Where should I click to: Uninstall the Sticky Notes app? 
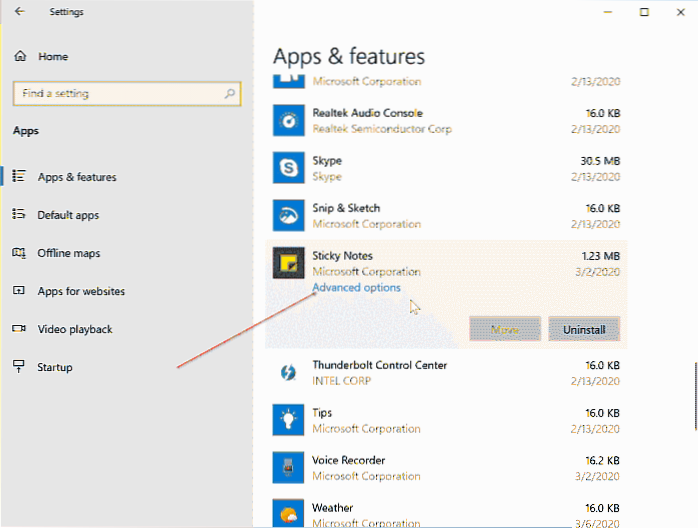pos(584,328)
